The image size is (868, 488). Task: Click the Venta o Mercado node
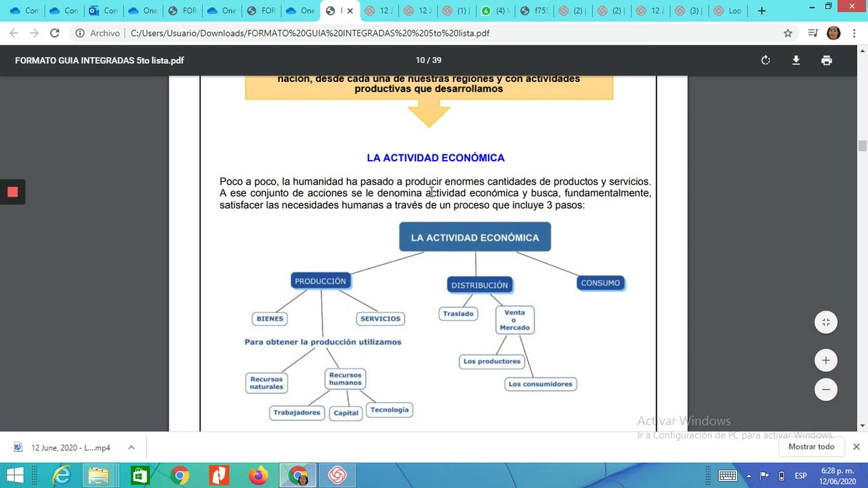click(514, 320)
